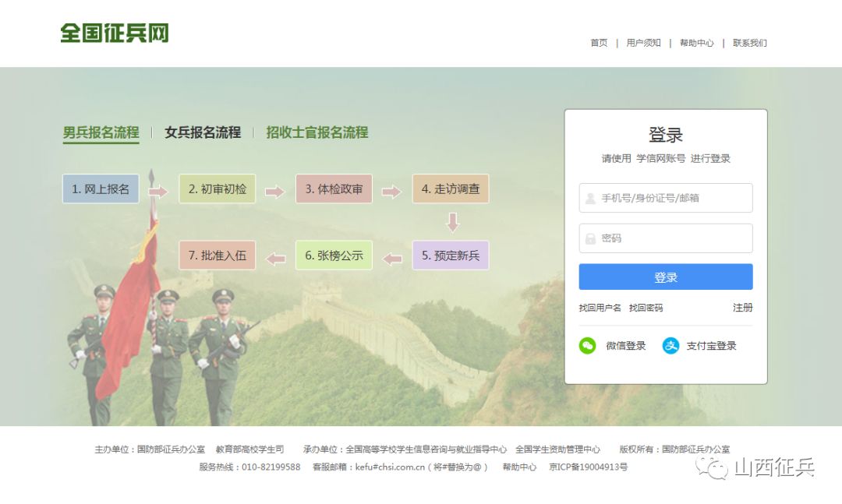Click 找回用户名 link
The height and width of the screenshot is (504, 842).
click(600, 308)
